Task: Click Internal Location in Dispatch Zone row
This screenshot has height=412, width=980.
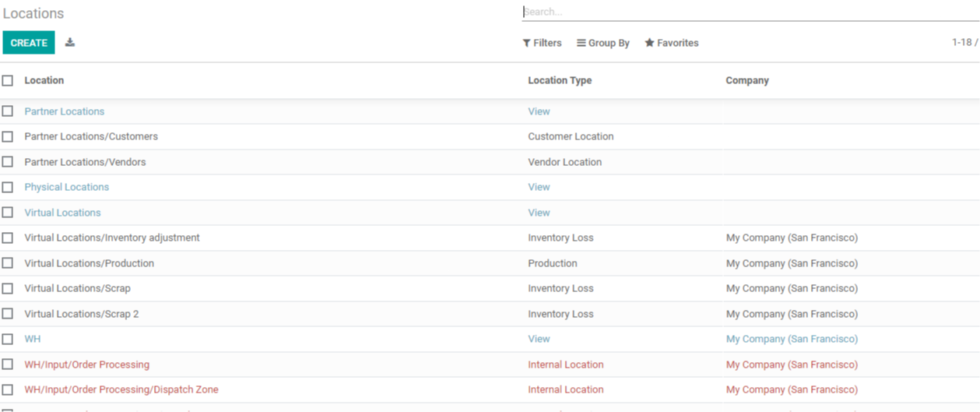Action: [x=566, y=389]
